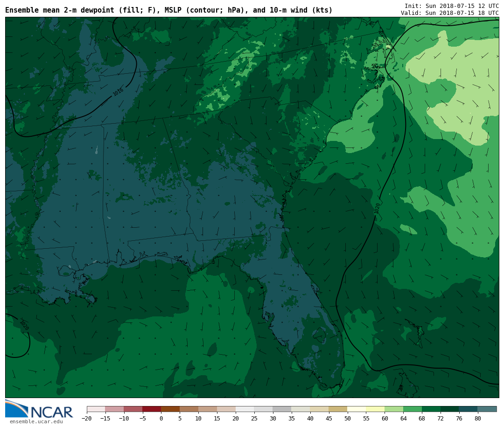Pick the pale yellow swatch between 50 and 55
Screen dimensions: 504x427
coord(357,409)
